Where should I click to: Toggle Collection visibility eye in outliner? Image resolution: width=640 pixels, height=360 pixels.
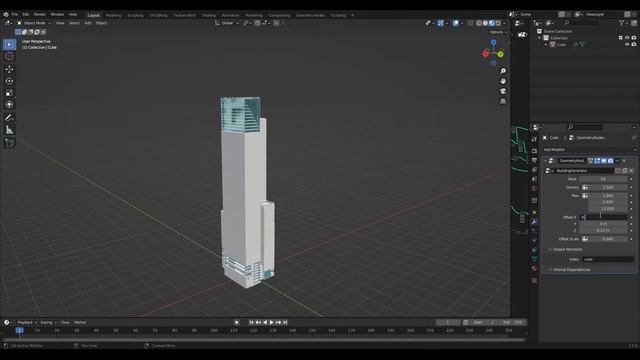(x=627, y=38)
